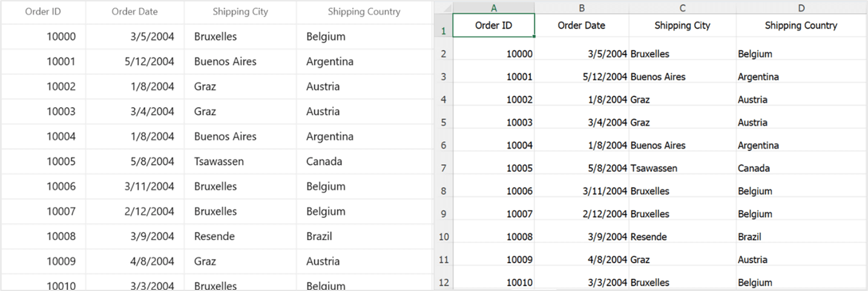Select column B header in the spreadsheet
This screenshot has width=868, height=291.
[581, 7]
